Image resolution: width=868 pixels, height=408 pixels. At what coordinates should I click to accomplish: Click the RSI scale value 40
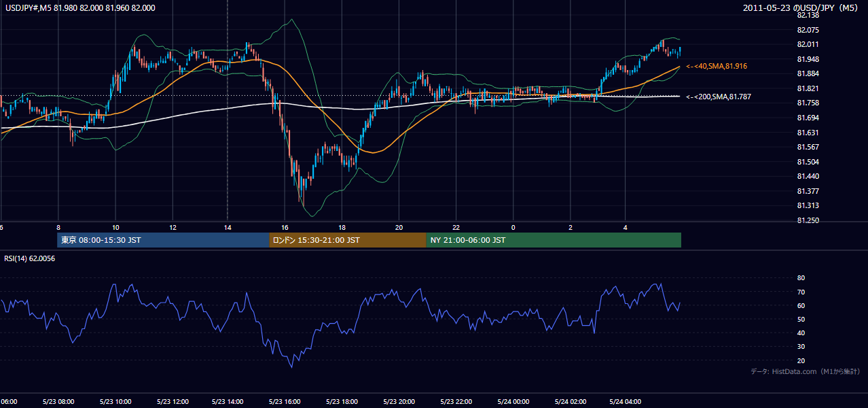(x=801, y=333)
